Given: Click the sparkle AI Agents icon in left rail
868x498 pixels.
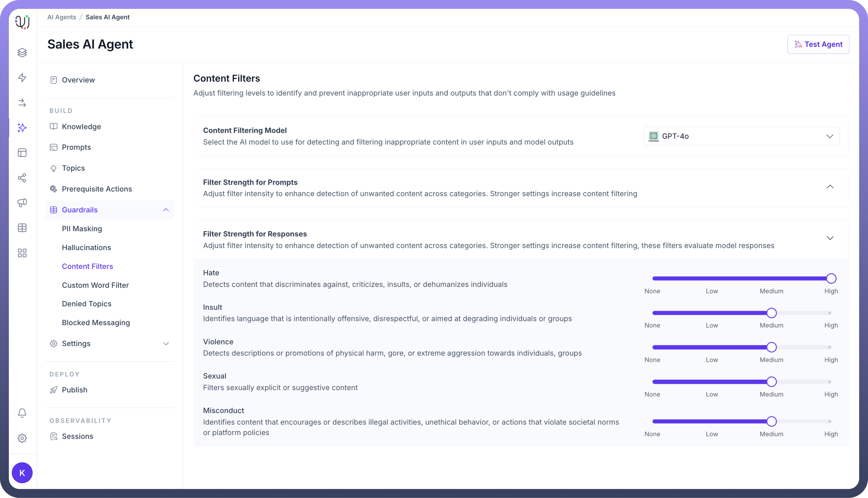Looking at the screenshot, I should pos(22,128).
